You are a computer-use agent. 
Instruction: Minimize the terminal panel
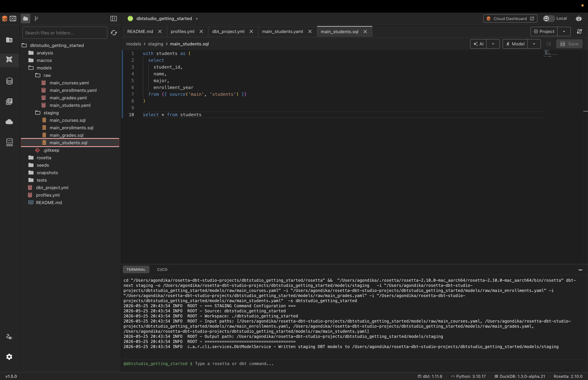point(580,270)
